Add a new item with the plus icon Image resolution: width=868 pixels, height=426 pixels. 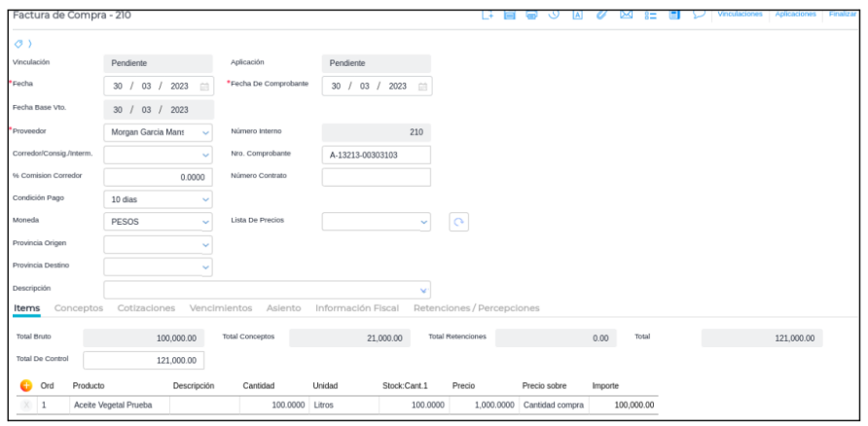[x=26, y=385]
